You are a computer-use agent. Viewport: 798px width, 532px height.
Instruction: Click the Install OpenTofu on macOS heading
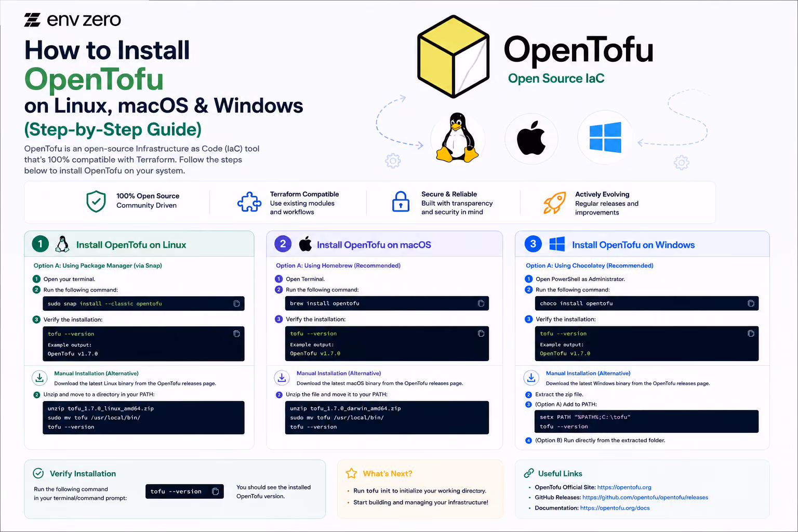point(374,245)
